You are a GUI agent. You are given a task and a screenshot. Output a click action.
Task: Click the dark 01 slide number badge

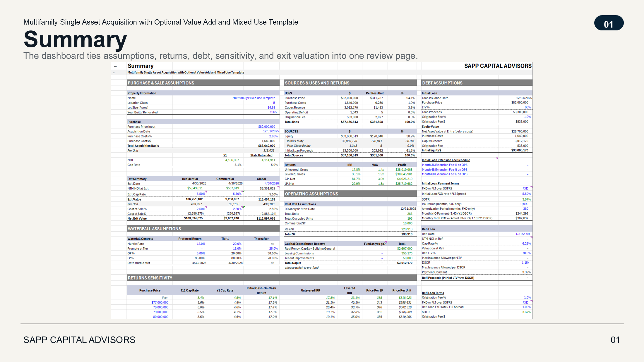[x=609, y=23]
